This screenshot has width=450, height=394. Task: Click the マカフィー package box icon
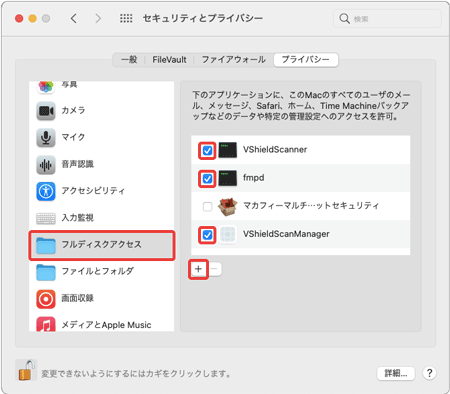click(228, 206)
